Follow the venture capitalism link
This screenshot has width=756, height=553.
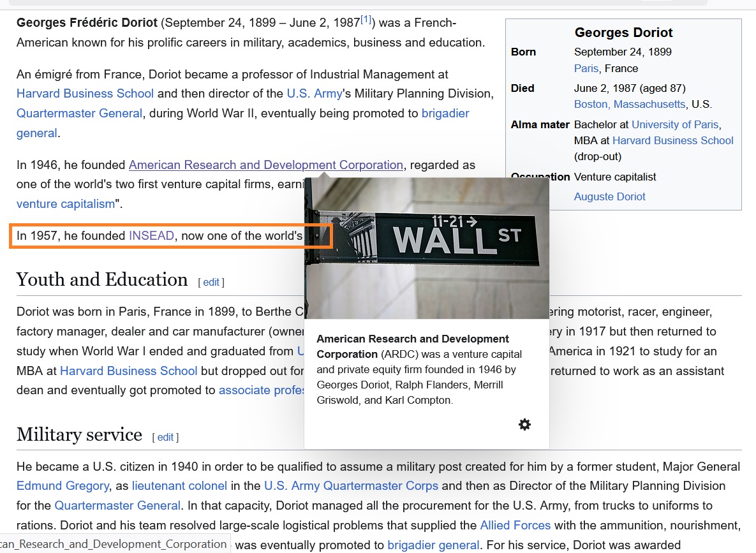coord(66,204)
